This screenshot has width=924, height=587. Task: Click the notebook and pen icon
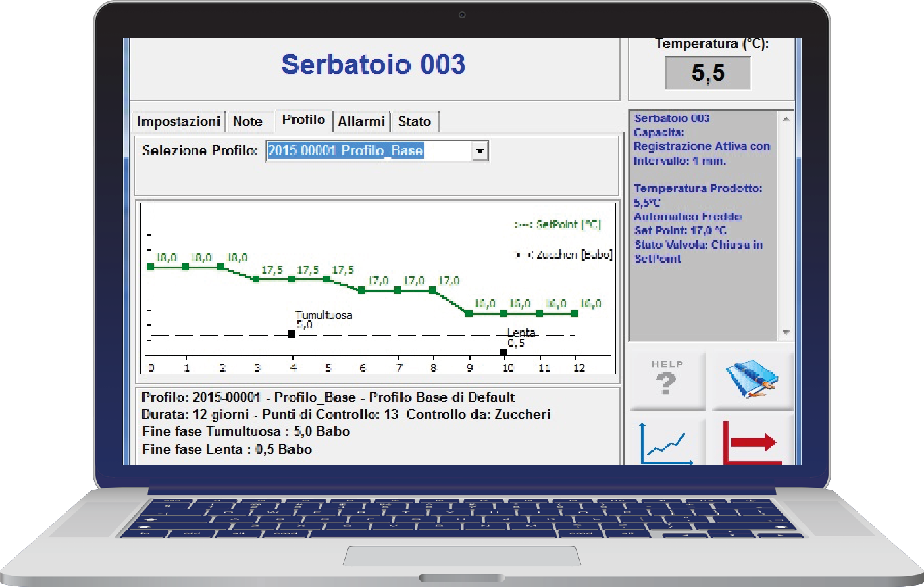[x=752, y=380]
